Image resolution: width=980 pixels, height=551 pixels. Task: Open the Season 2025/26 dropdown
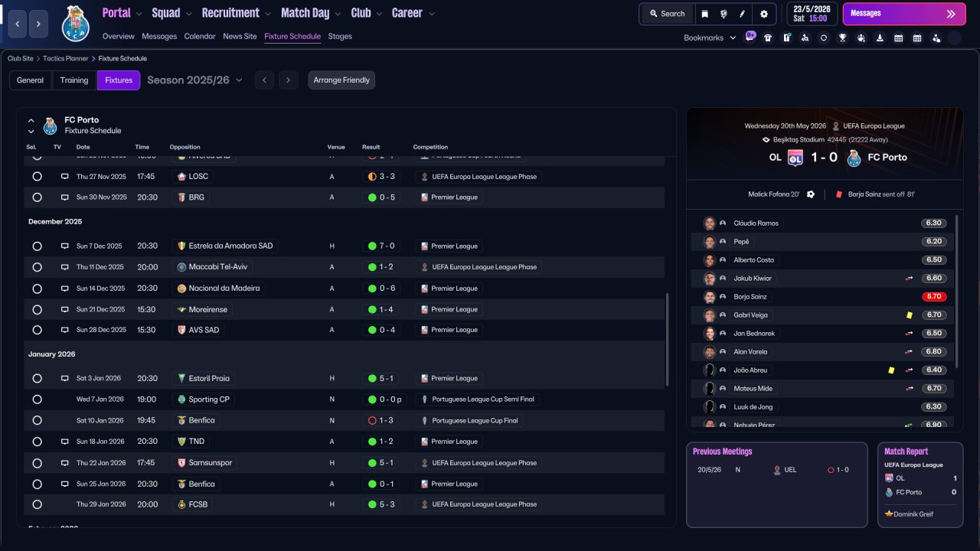(195, 80)
